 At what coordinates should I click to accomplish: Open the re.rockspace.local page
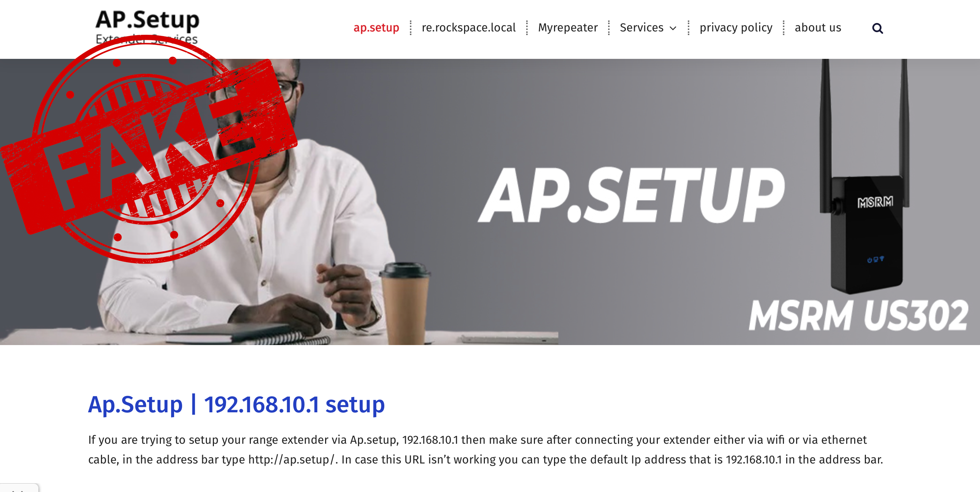[469, 27]
